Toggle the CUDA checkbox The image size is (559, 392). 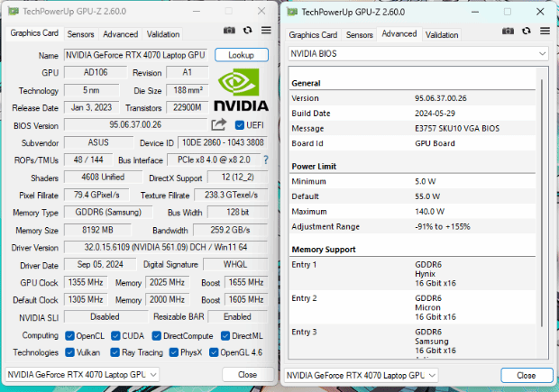coord(115,336)
